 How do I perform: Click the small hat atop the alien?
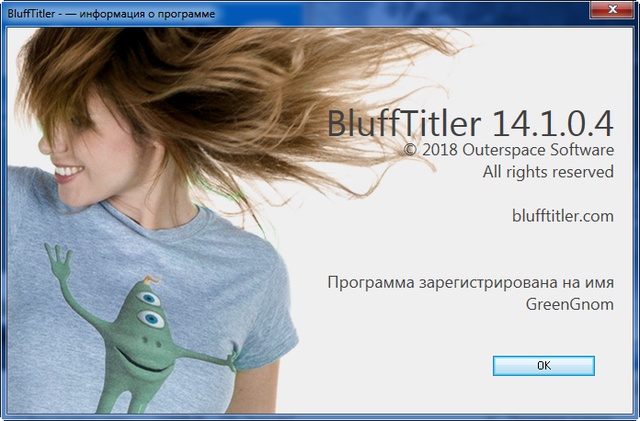(147, 273)
